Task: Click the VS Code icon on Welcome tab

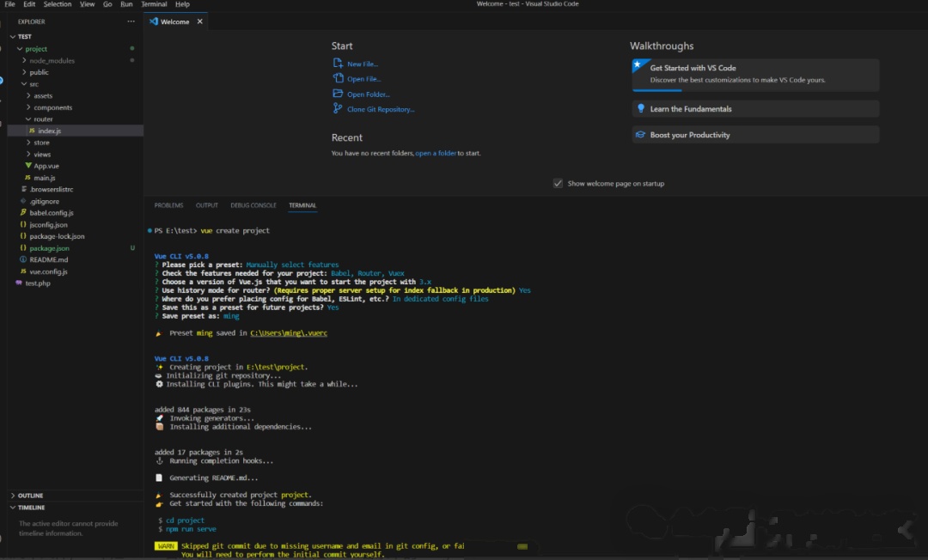Action: click(x=153, y=21)
